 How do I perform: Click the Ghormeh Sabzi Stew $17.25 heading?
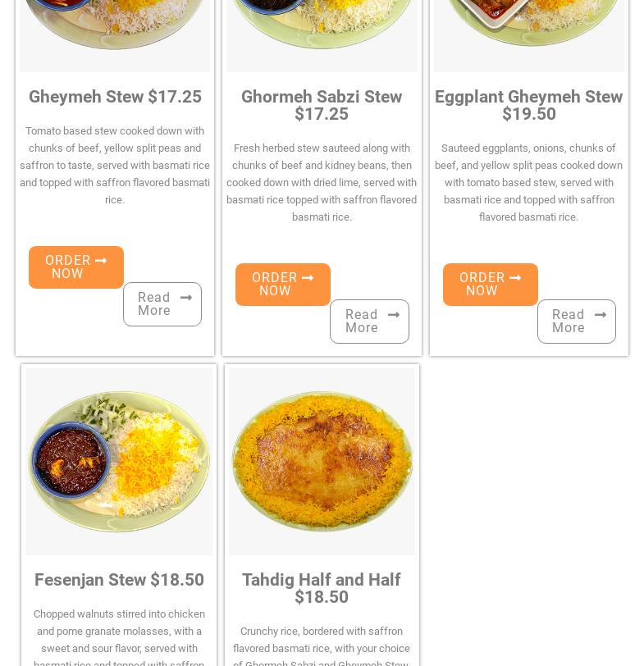point(322,105)
